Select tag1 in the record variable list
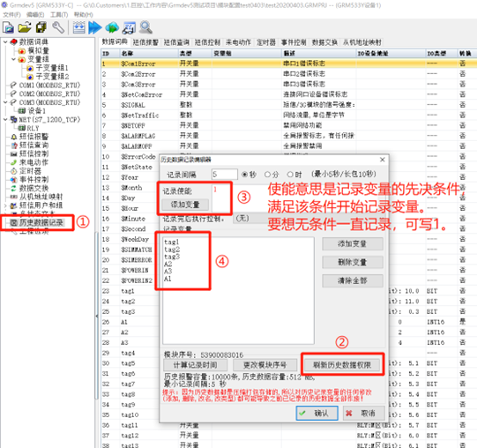This screenshot has width=477, height=448. point(172,242)
